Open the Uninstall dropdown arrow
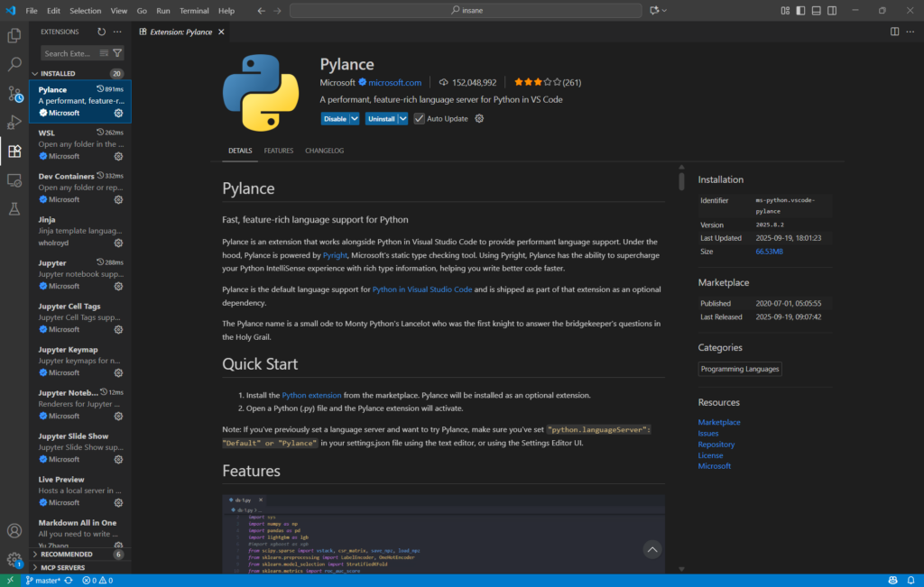The width and height of the screenshot is (924, 587). click(403, 118)
